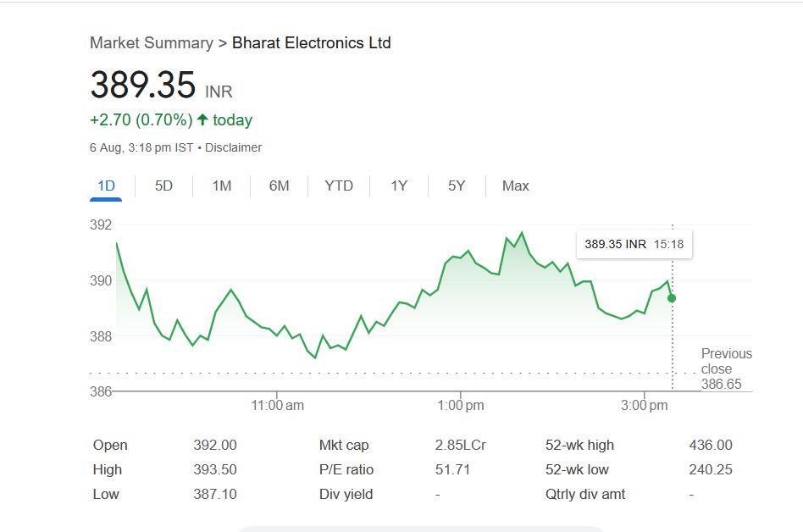Screen dimensions: 803x532
Task: Open the 1M chart range
Action: coord(221,186)
